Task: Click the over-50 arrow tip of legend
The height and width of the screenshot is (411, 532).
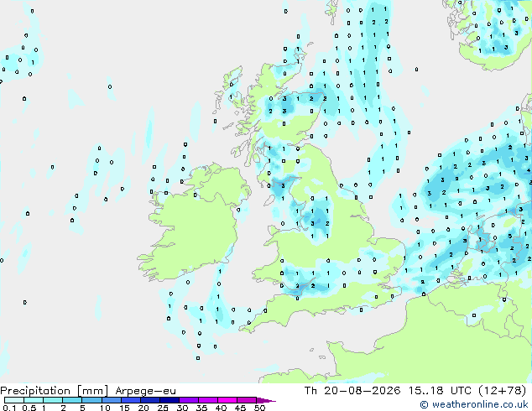Action: [266, 400]
